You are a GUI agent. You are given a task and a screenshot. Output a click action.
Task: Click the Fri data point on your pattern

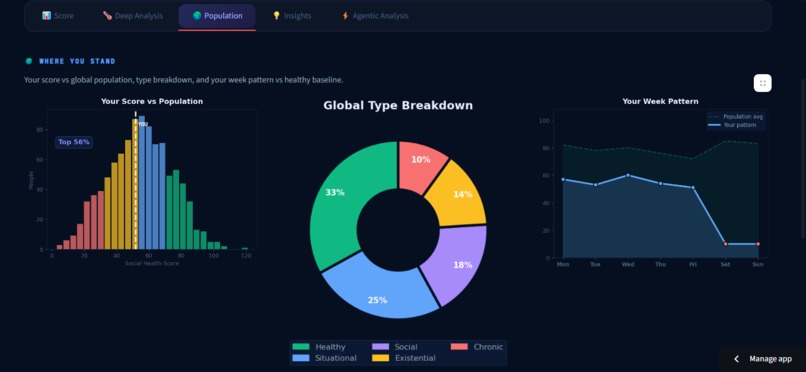coord(693,188)
